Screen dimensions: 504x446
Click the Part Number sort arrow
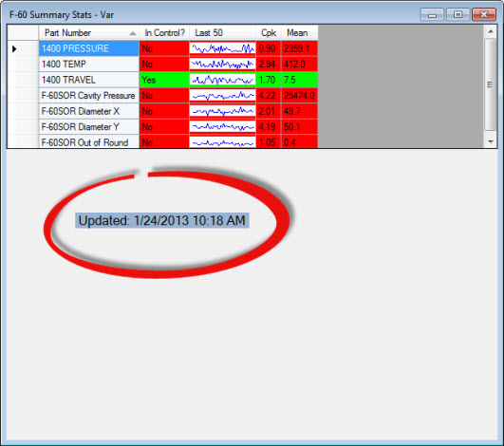coord(133,33)
